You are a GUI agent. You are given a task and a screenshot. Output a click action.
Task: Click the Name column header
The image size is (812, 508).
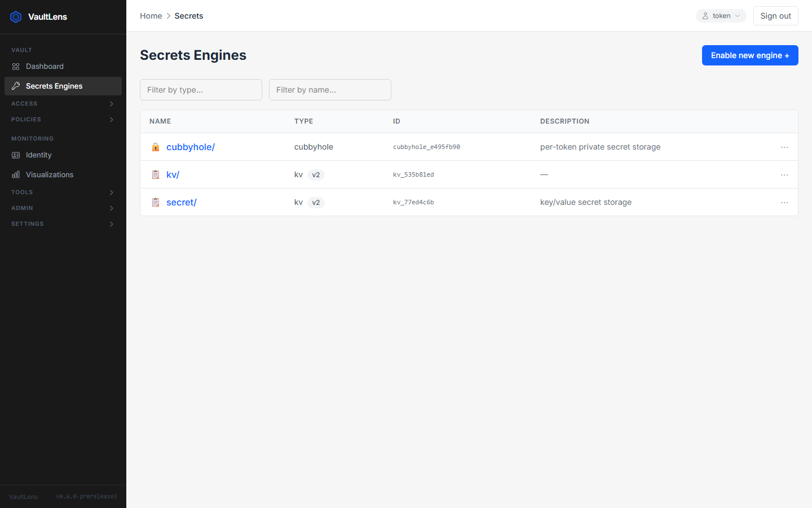point(160,121)
